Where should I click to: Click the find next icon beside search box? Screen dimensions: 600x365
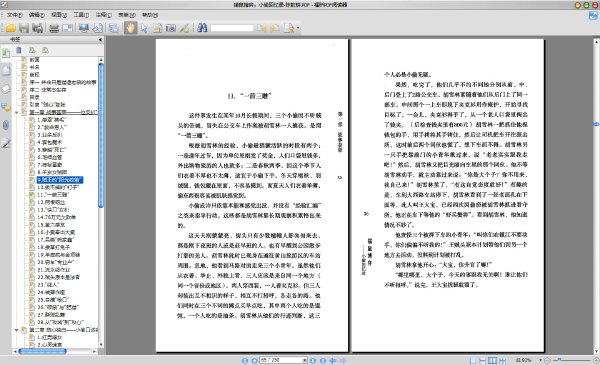(274, 28)
